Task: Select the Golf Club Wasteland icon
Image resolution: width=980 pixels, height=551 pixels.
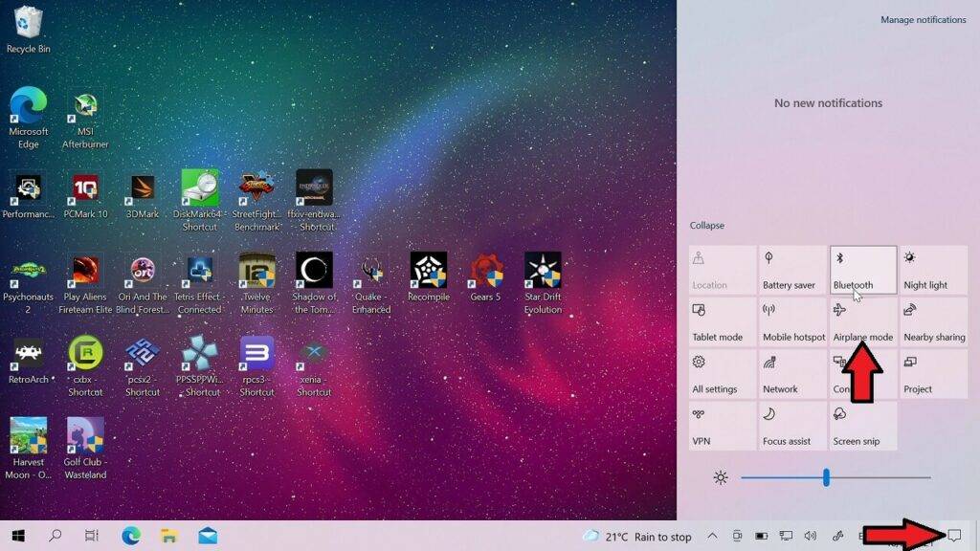Action: point(85,449)
